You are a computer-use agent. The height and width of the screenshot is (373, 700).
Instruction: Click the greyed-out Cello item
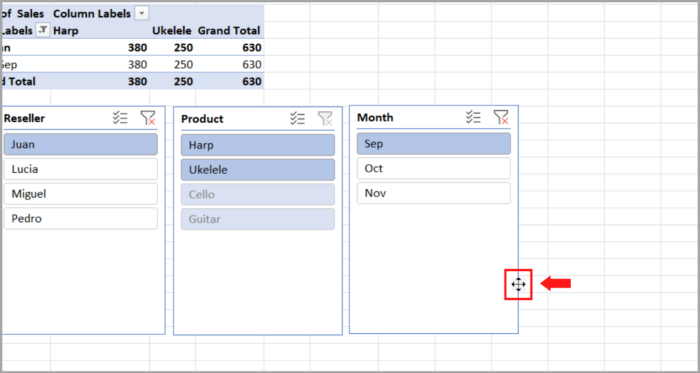258,195
